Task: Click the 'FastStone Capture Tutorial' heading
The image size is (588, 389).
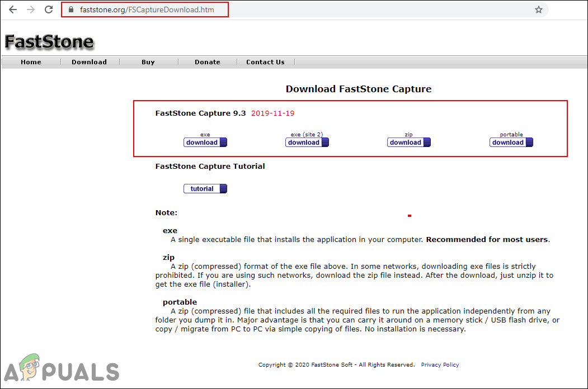Action: point(210,167)
